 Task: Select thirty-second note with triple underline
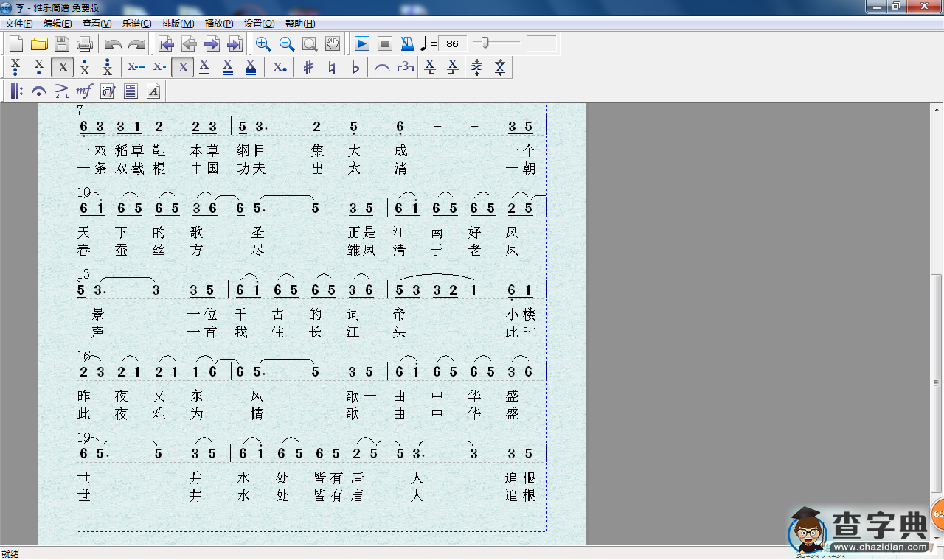point(251,68)
